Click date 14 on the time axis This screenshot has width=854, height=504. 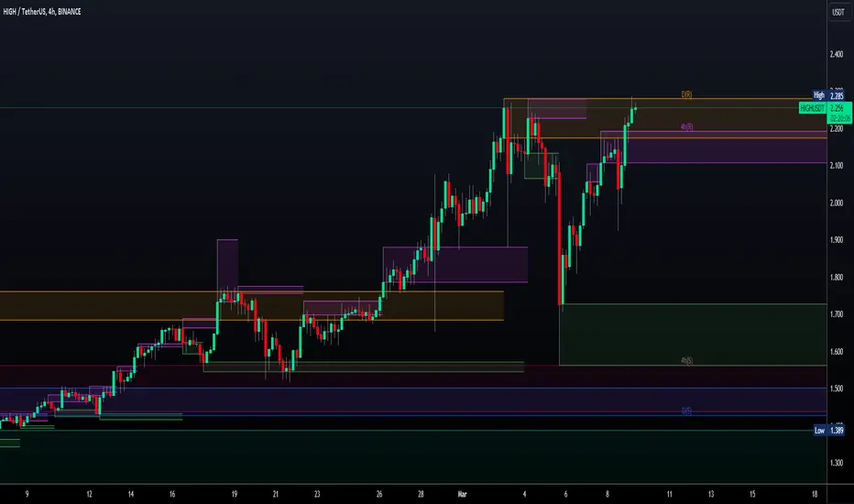click(x=131, y=494)
